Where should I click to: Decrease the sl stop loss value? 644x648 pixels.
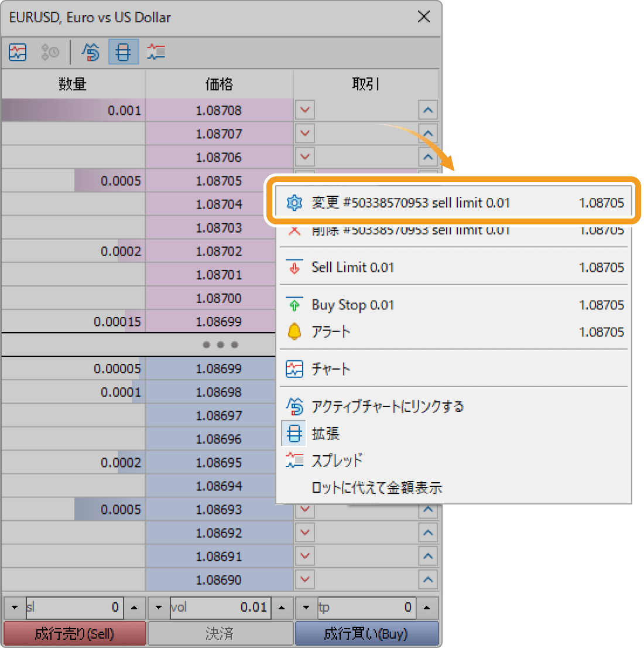point(15,608)
